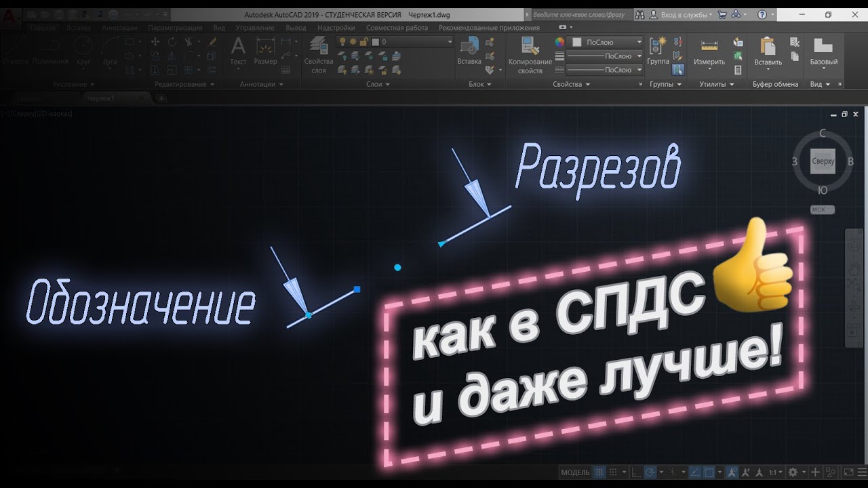Image resolution: width=868 pixels, height=488 pixels.
Task: Toggle snap mode dots in status bar
Action: 613,472
